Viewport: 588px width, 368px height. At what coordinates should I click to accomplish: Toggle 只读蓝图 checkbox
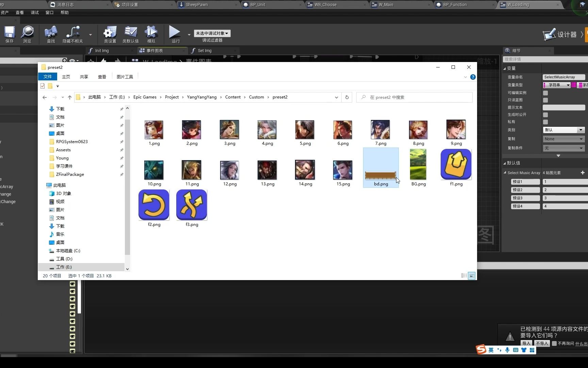pyautogui.click(x=545, y=100)
